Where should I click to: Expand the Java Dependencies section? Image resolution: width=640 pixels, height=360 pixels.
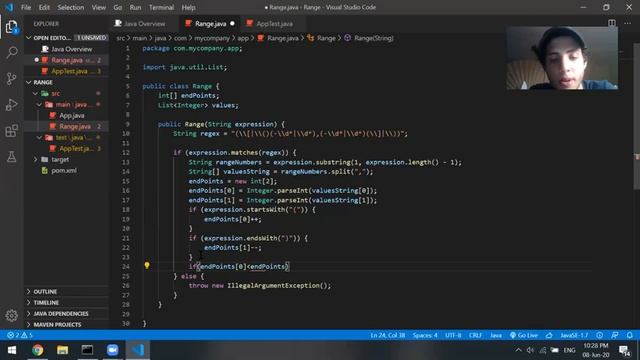(67, 313)
